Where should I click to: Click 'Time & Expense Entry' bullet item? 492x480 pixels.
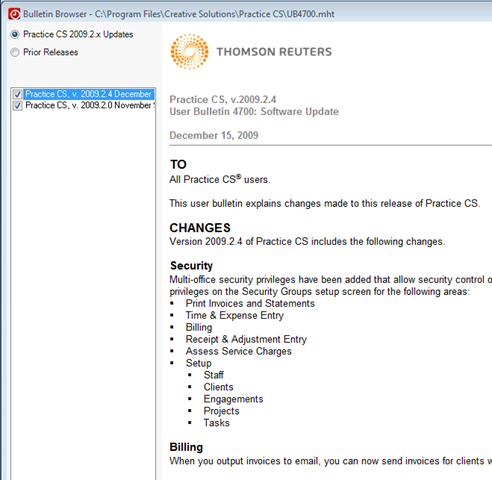(235, 315)
